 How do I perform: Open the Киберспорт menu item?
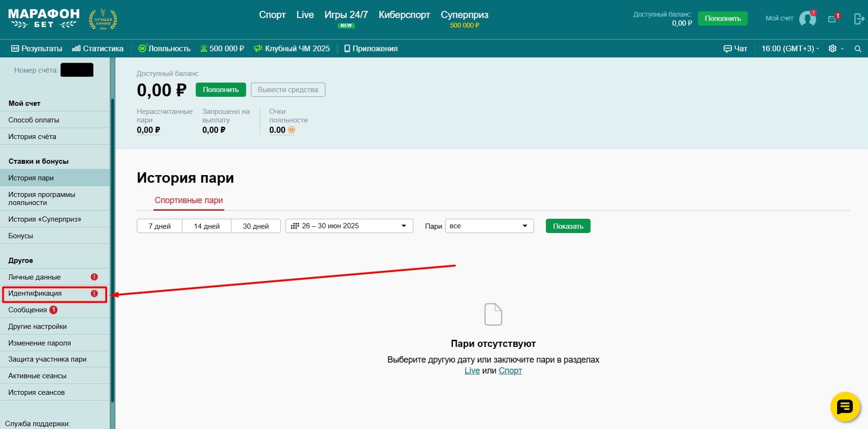tap(404, 15)
